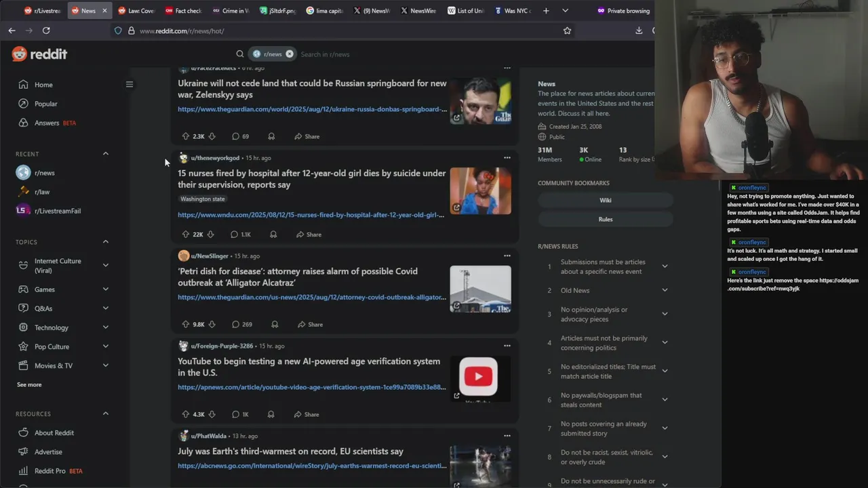Viewport: 868px width, 488px height.
Task: Open options menu for July warmest post
Action: point(507,436)
